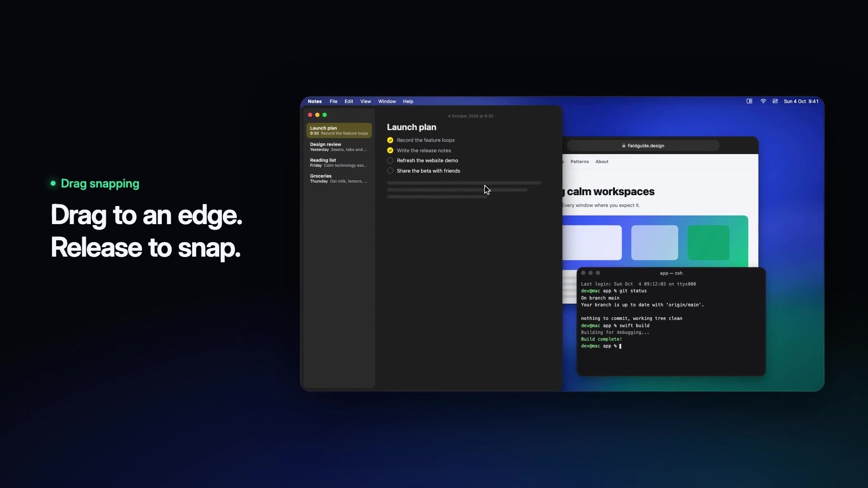
Task: Click the lock icon in browser address bar
Action: click(624, 145)
